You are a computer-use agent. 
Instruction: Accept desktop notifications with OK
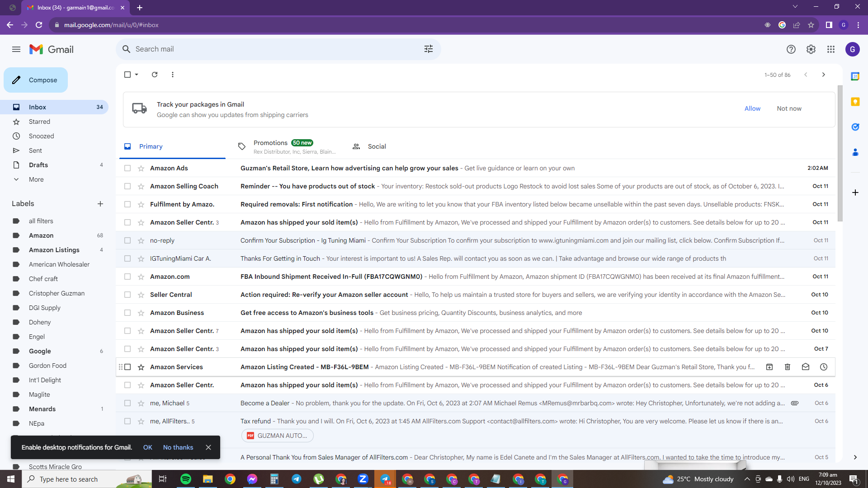pos(148,447)
